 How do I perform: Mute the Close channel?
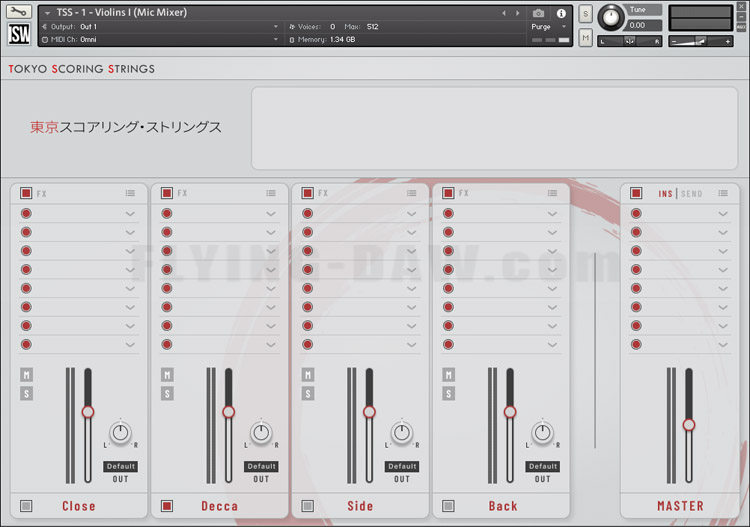tap(26, 375)
